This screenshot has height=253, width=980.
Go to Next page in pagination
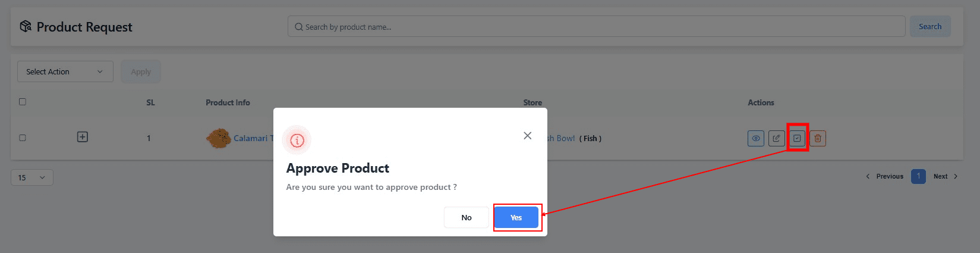point(945,176)
